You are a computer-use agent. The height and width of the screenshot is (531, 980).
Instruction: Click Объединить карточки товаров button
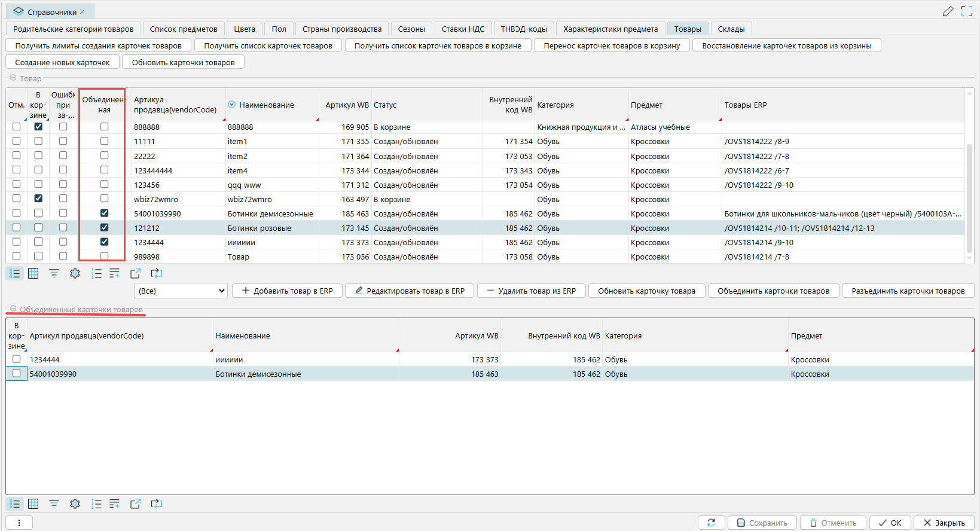[773, 291]
